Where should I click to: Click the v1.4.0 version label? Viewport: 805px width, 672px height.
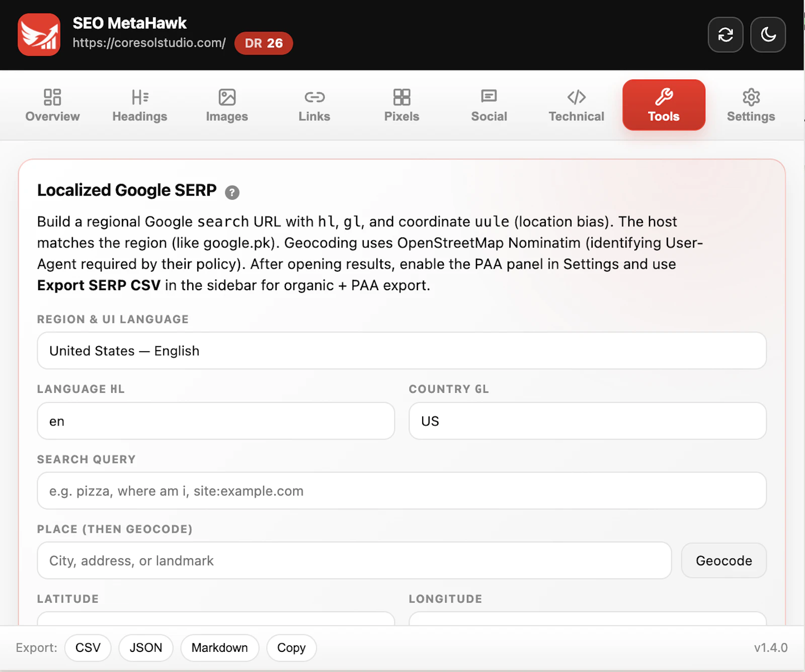point(771,648)
